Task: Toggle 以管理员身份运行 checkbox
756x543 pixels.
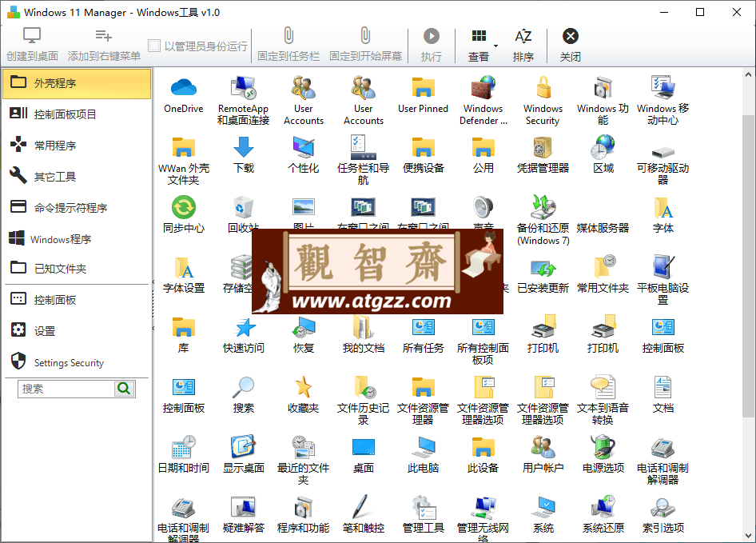Action: tap(153, 46)
